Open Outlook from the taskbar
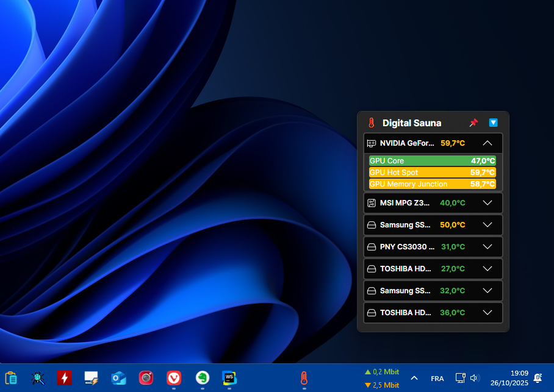The width and height of the screenshot is (554, 392). pyautogui.click(x=118, y=377)
